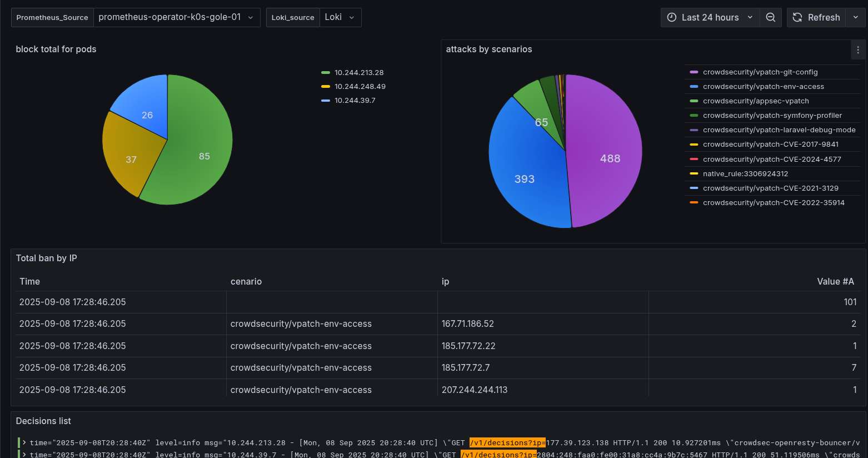
Task: Toggle the 10.244.248.49 legend series
Action: (x=360, y=86)
